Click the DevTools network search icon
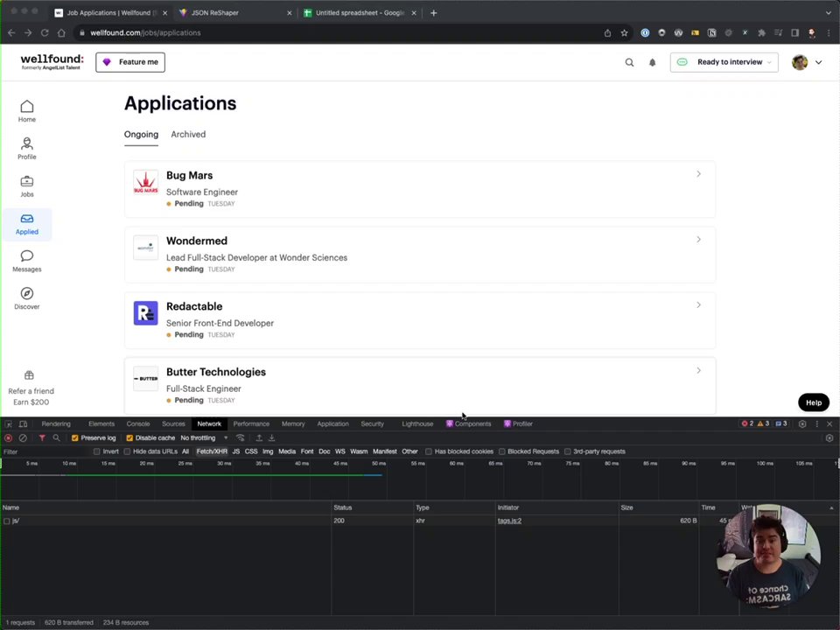This screenshot has width=840, height=630. (x=56, y=437)
